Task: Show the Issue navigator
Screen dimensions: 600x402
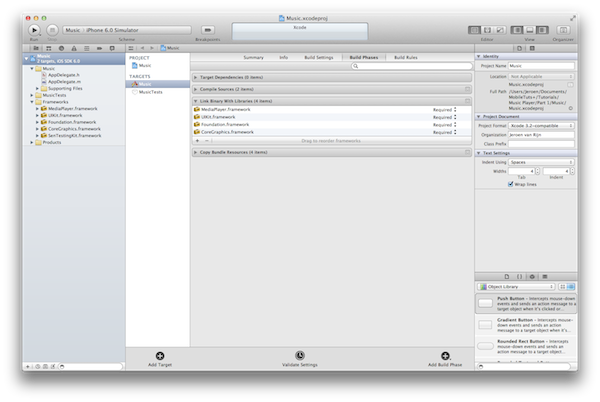Action: [74, 48]
